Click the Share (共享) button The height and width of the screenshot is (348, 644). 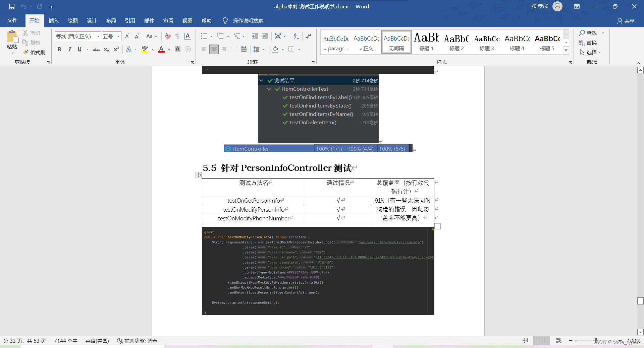[x=626, y=21]
